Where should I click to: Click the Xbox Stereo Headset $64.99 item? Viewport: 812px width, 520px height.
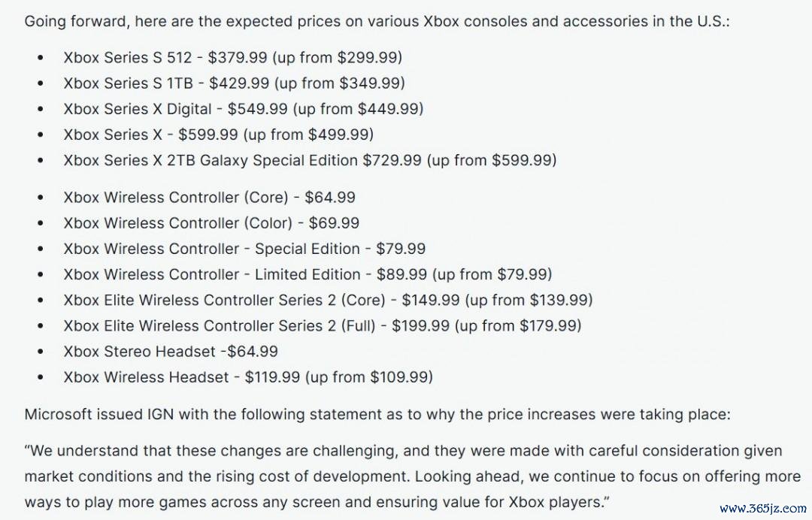pyautogui.click(x=171, y=352)
